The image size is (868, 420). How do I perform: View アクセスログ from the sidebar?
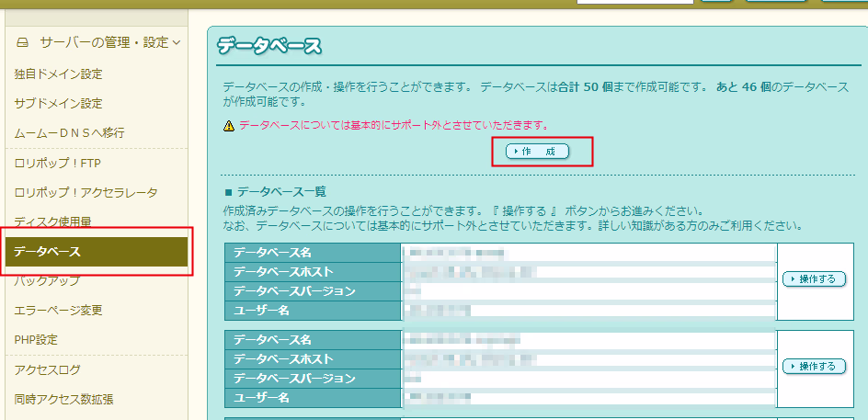click(x=47, y=369)
